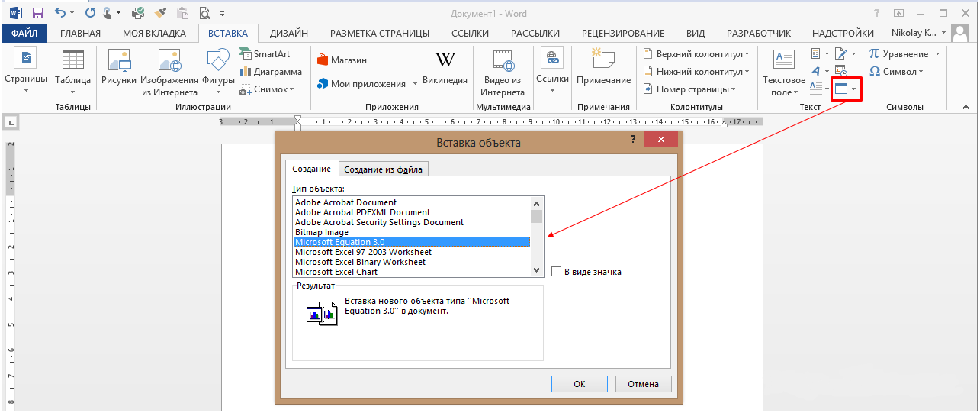Click the Снимок screenshot button
The width and height of the screenshot is (980, 413).
pos(266,89)
